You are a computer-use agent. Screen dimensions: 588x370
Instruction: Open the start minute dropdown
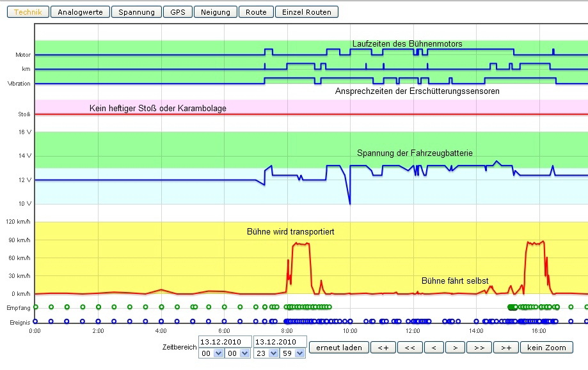[237, 353]
